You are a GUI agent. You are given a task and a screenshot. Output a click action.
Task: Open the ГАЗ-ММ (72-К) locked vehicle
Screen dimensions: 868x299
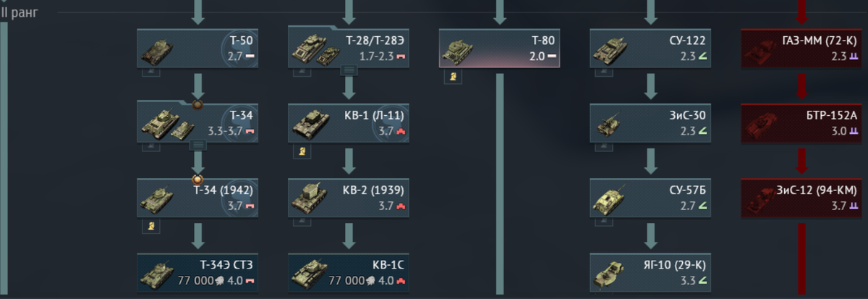click(x=801, y=49)
